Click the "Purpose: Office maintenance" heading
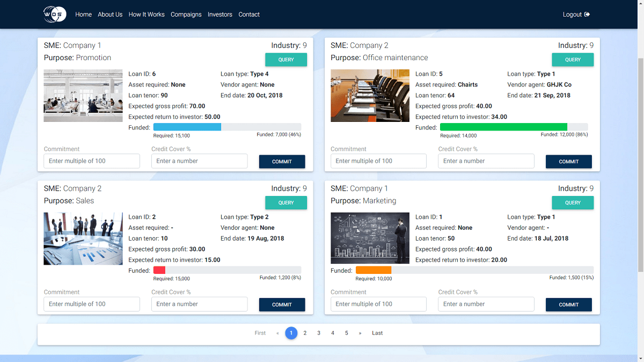644x362 pixels. (x=379, y=57)
